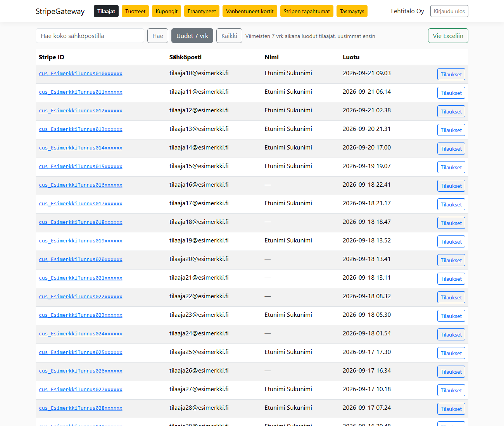The height and width of the screenshot is (426, 504).
Task: Open Tilaukset for tilaaja10@esimerkki.fi
Action: click(451, 74)
